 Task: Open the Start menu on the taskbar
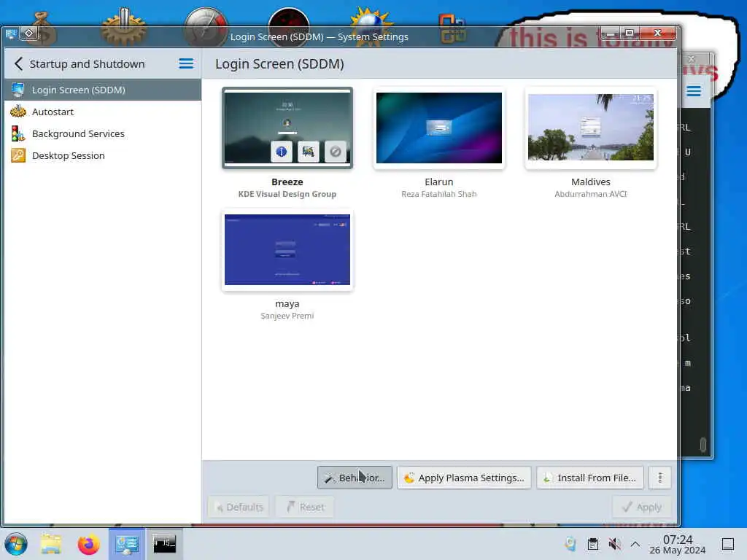pyautogui.click(x=16, y=544)
